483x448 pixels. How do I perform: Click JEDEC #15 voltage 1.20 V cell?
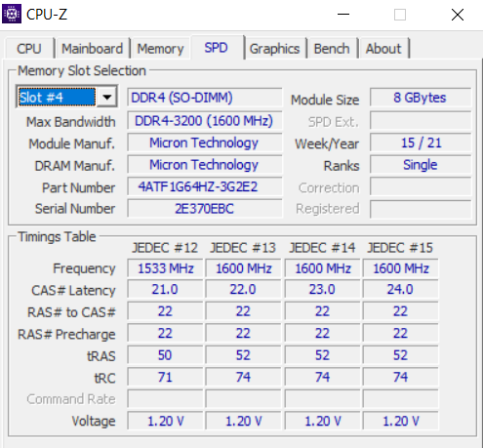pos(400,421)
